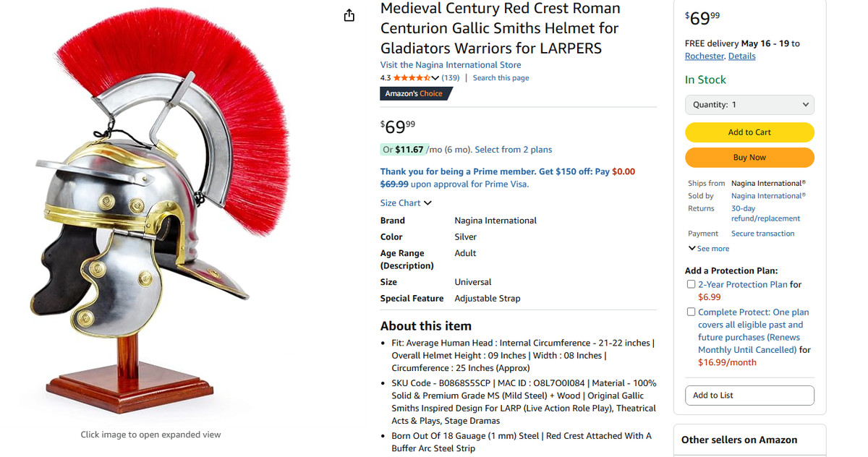Viewport: 868px width, 457px height.
Task: Enable the Complete Protect plan checkbox
Action: point(691,312)
